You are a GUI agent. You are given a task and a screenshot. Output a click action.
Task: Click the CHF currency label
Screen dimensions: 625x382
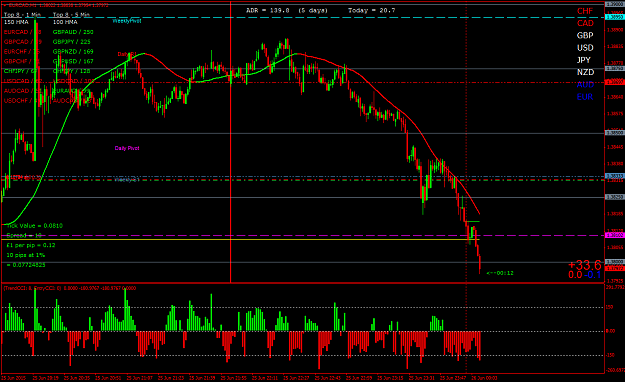pyautogui.click(x=585, y=11)
